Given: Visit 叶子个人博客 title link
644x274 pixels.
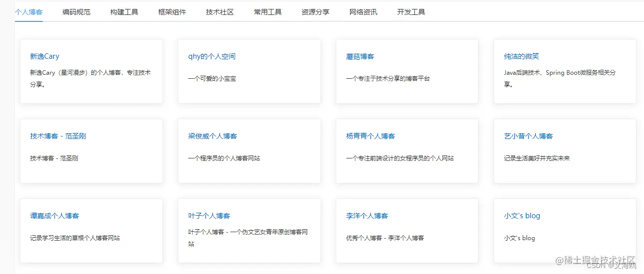Looking at the screenshot, I should [x=209, y=216].
